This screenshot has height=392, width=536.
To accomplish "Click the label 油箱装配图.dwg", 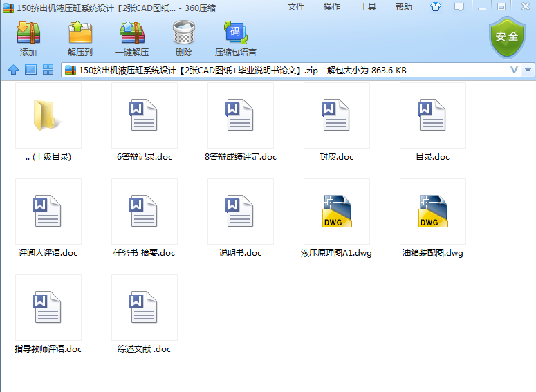I will pos(433,253).
